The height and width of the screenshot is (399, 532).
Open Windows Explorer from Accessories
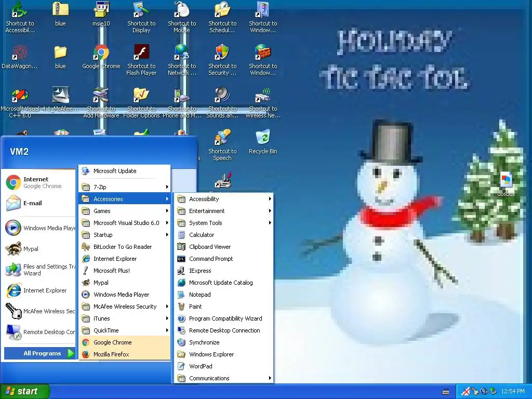223,354
